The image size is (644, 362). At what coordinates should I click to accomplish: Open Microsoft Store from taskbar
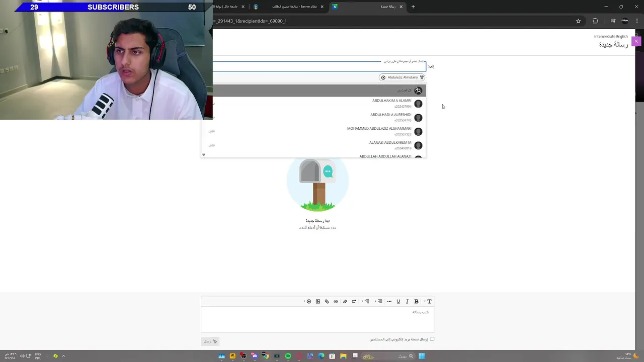(x=332, y=356)
